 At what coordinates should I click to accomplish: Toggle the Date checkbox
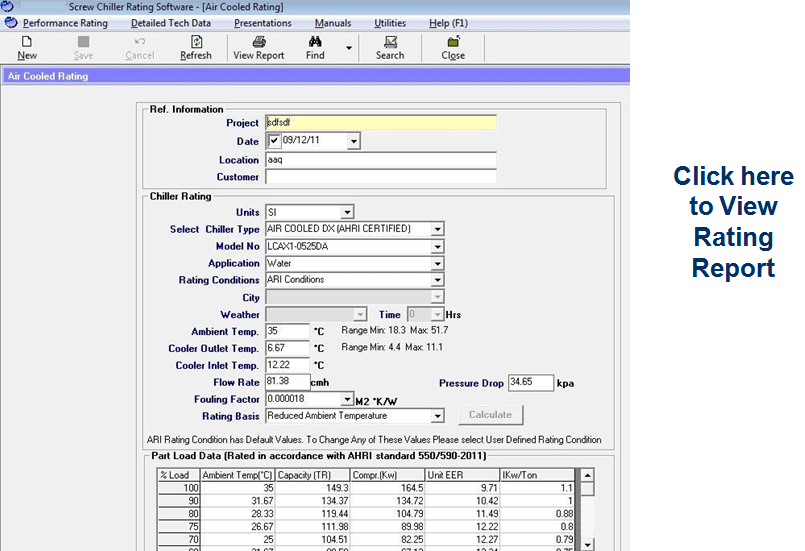pyautogui.click(x=274, y=140)
